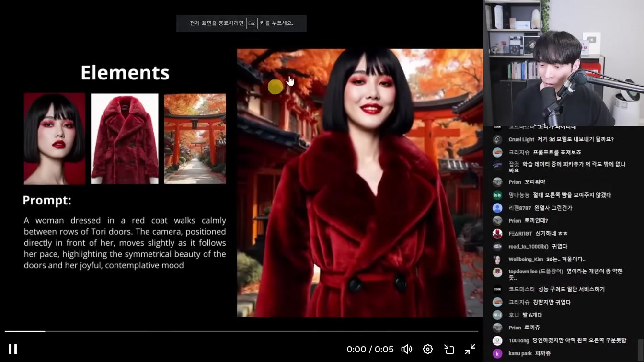
Task: Click username 망나눙눙 in chat
Action: 519,195
